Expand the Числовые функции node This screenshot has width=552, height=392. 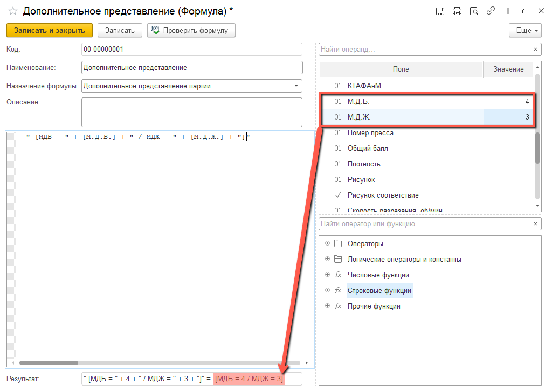tap(327, 275)
